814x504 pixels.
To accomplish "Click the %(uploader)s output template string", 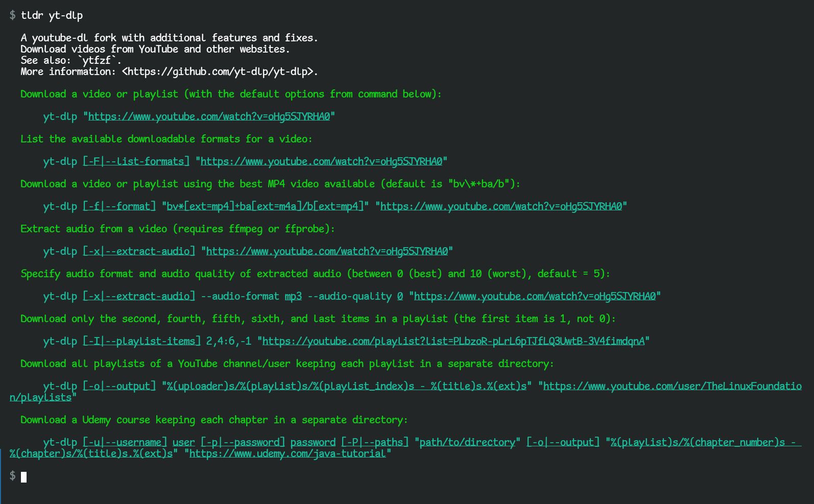I will point(347,386).
